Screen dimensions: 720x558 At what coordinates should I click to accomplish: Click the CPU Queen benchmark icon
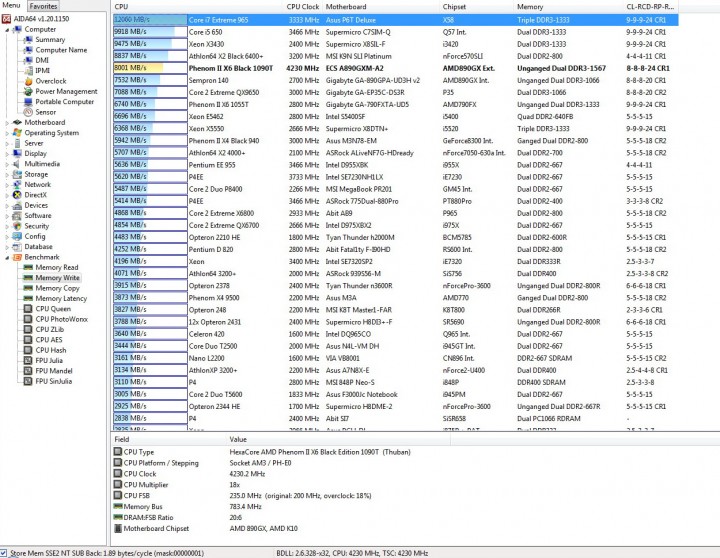(x=28, y=309)
